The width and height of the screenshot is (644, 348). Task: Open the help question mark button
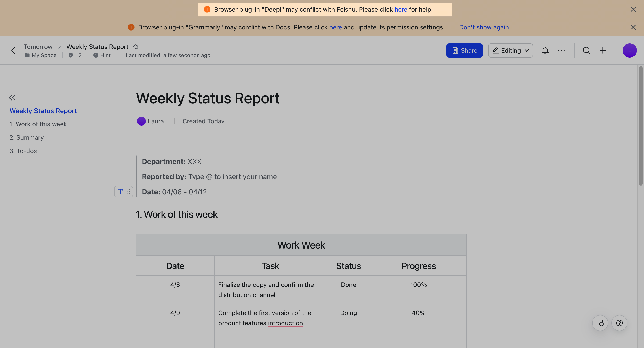tap(619, 323)
